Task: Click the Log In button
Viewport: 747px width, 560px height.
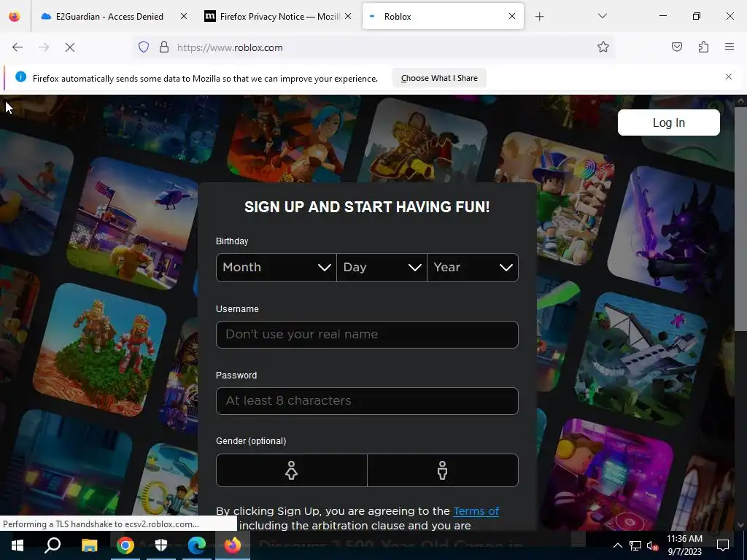Action: 668,122
